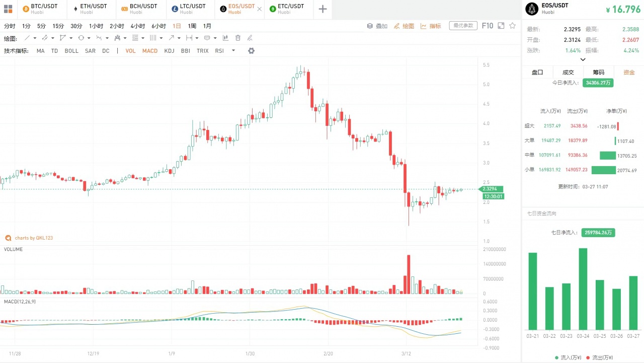The height and width of the screenshot is (363, 644).
Task: Open the 成交 trades tab
Action: (x=568, y=72)
